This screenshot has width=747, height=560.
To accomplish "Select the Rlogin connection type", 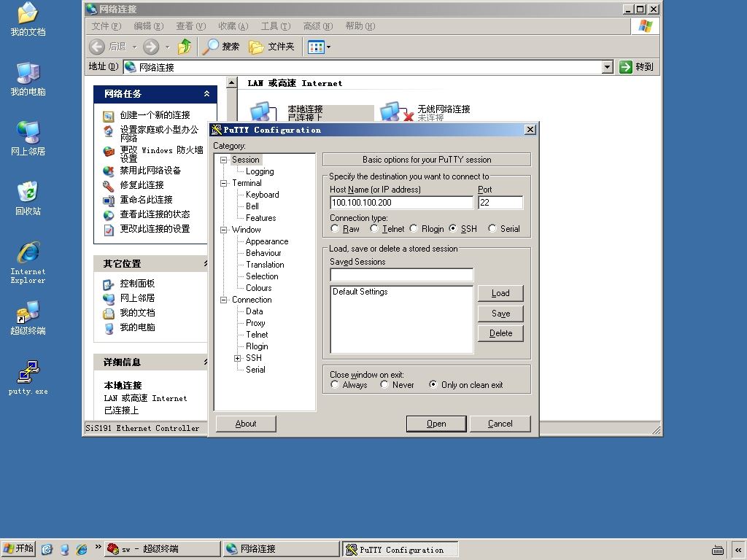I will point(414,228).
